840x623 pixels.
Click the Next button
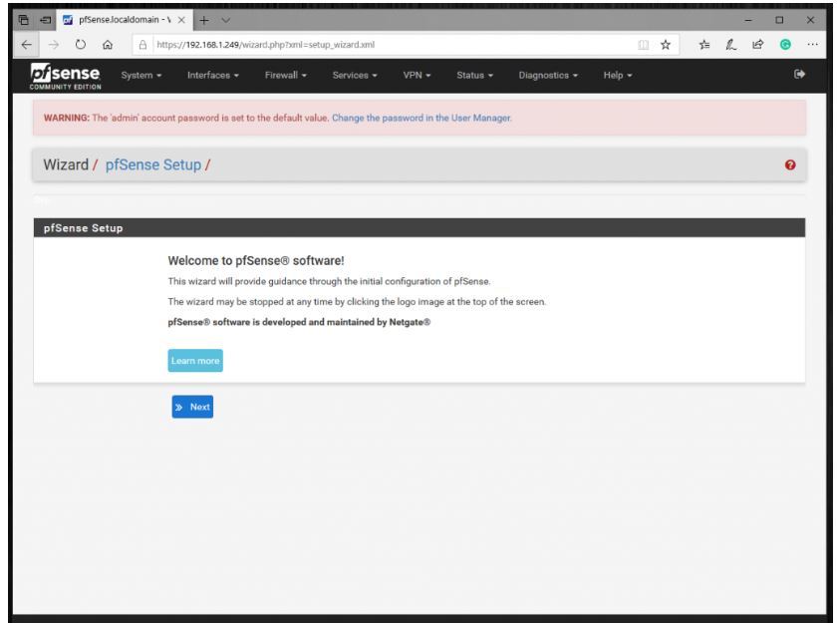[x=192, y=407]
